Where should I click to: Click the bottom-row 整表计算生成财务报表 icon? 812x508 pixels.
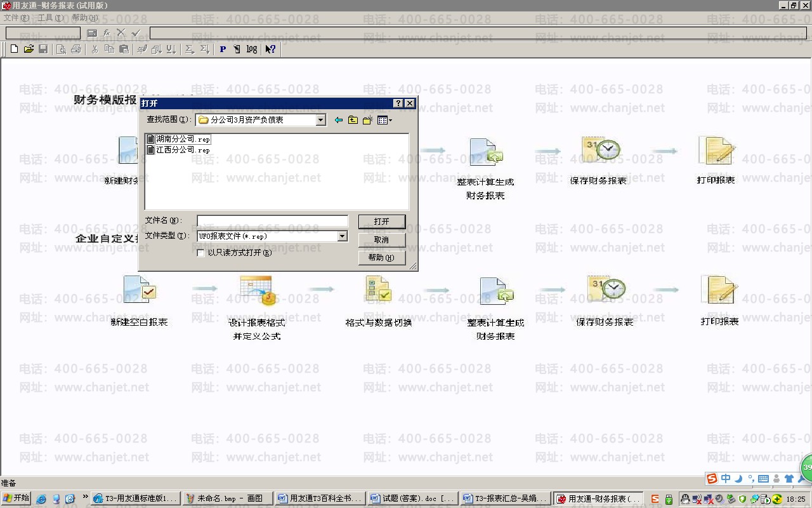pos(496,291)
